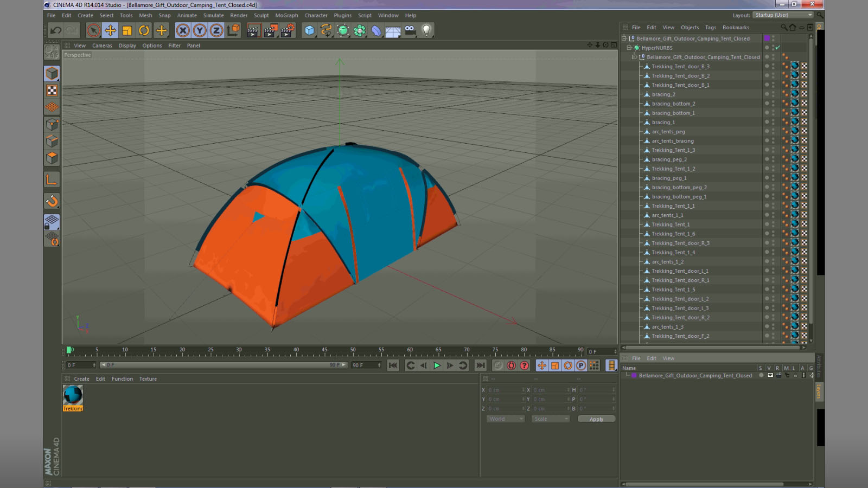
Task: Click the Bend deformer icon
Action: tap(376, 30)
